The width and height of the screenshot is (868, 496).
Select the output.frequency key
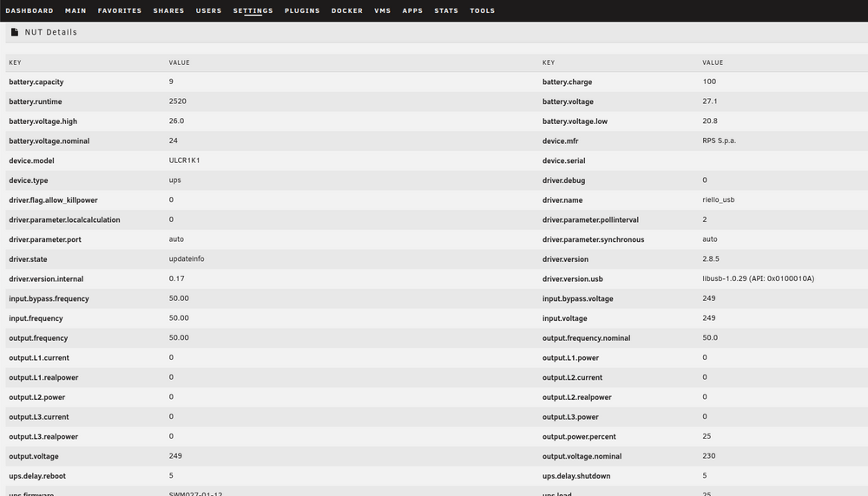pos(38,338)
